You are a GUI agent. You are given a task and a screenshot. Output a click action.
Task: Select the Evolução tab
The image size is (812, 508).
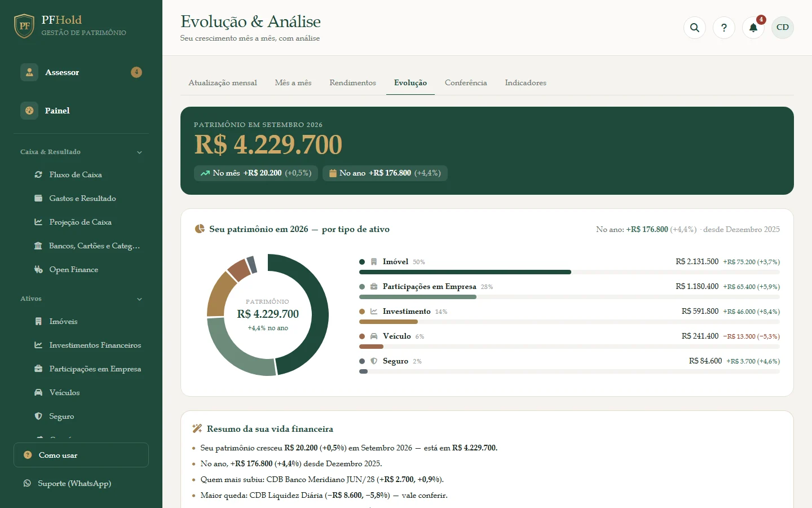(x=411, y=82)
